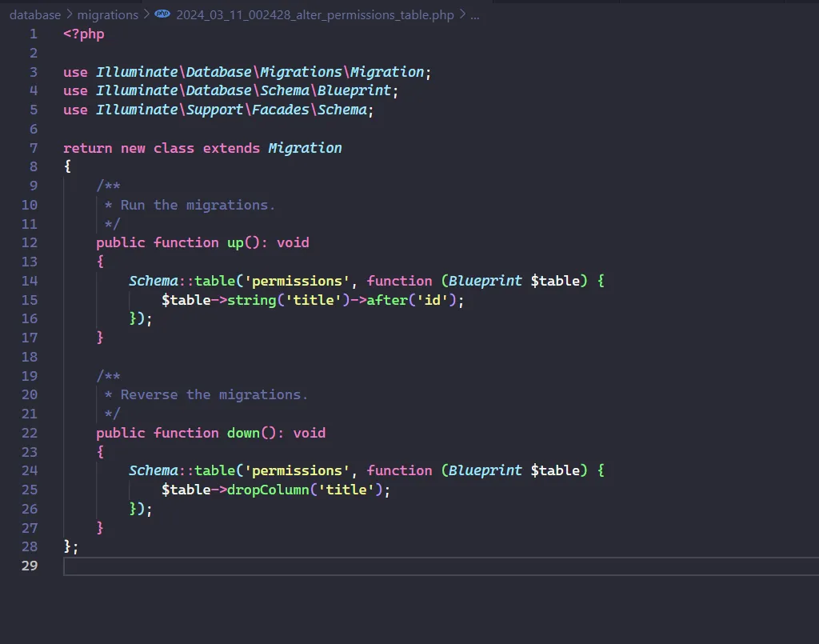Place cursor on the 'down' function name
This screenshot has width=819, height=644.
pyautogui.click(x=243, y=433)
